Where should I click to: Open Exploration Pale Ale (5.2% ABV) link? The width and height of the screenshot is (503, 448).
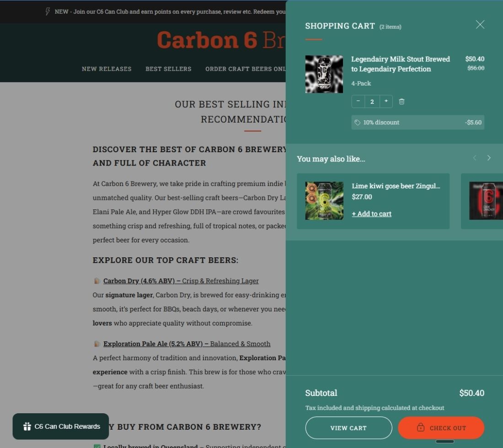click(187, 344)
